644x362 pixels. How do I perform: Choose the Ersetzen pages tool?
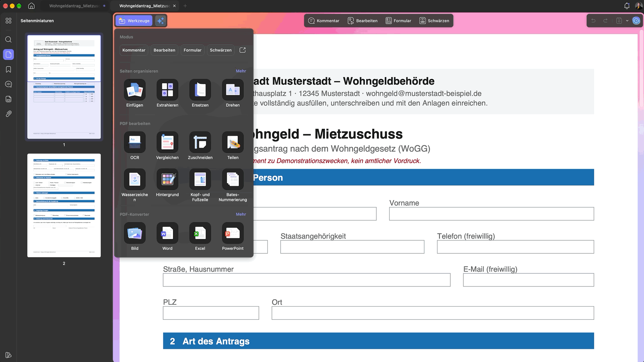(200, 93)
